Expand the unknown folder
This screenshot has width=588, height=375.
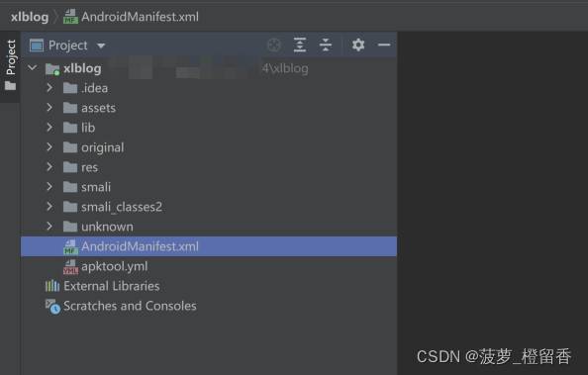pyautogui.click(x=49, y=227)
